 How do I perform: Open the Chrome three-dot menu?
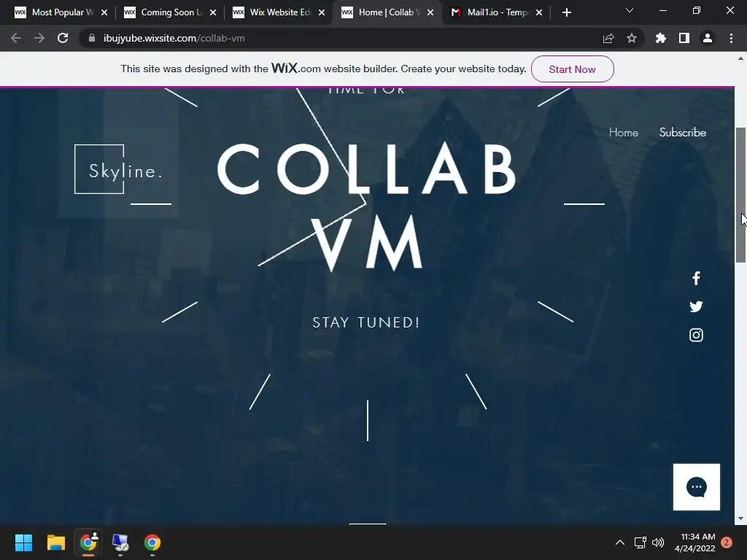pos(731,38)
